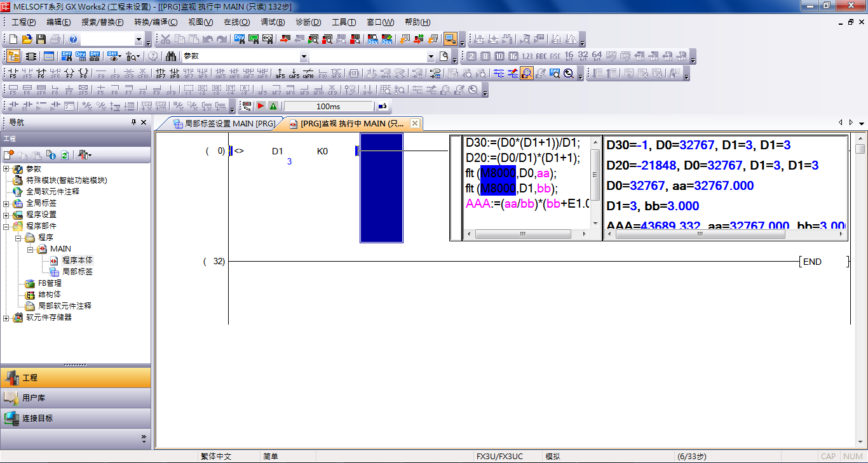The width and height of the screenshot is (868, 463).
Task: Click the Save project icon
Action: (41, 39)
